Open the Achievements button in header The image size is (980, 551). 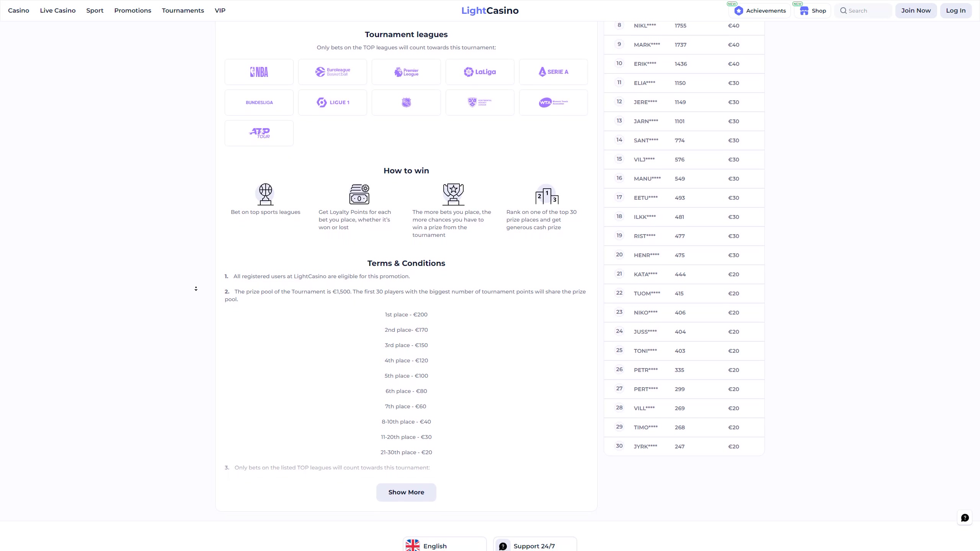(x=760, y=11)
